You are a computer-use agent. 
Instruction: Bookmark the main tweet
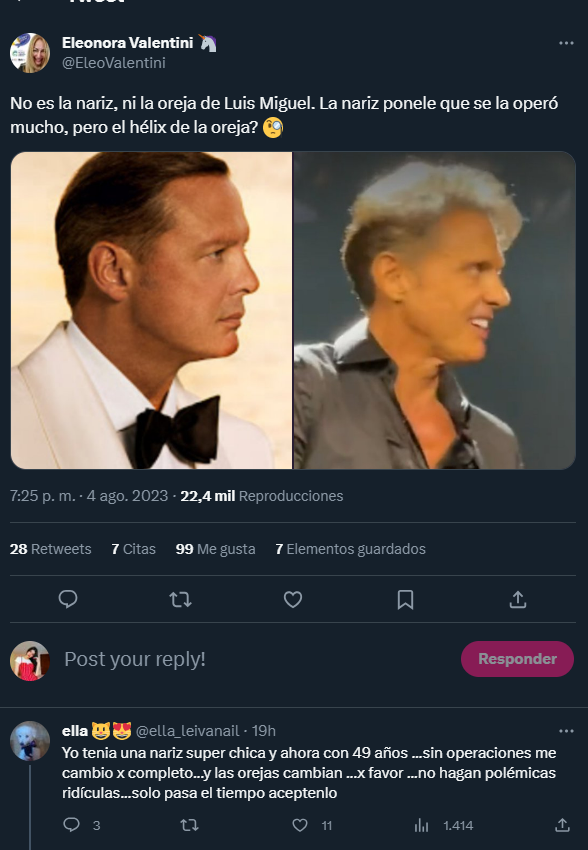(405, 599)
